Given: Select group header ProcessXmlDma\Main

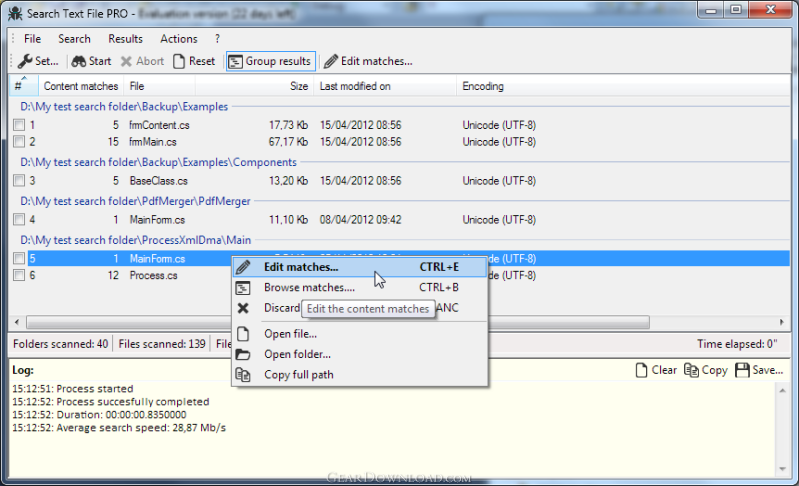Looking at the screenshot, I should pyautogui.click(x=136, y=240).
